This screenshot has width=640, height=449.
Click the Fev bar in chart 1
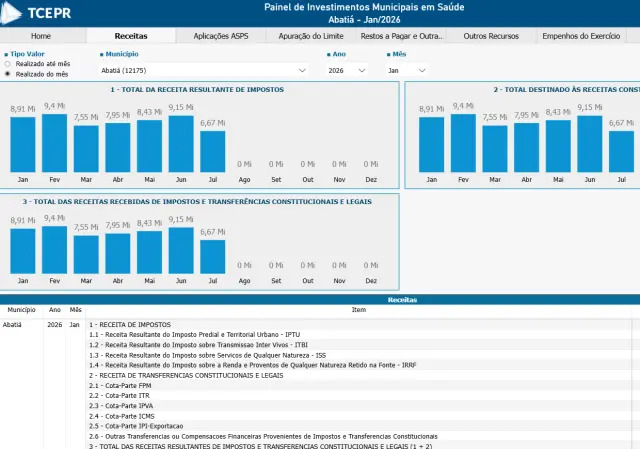coord(54,143)
